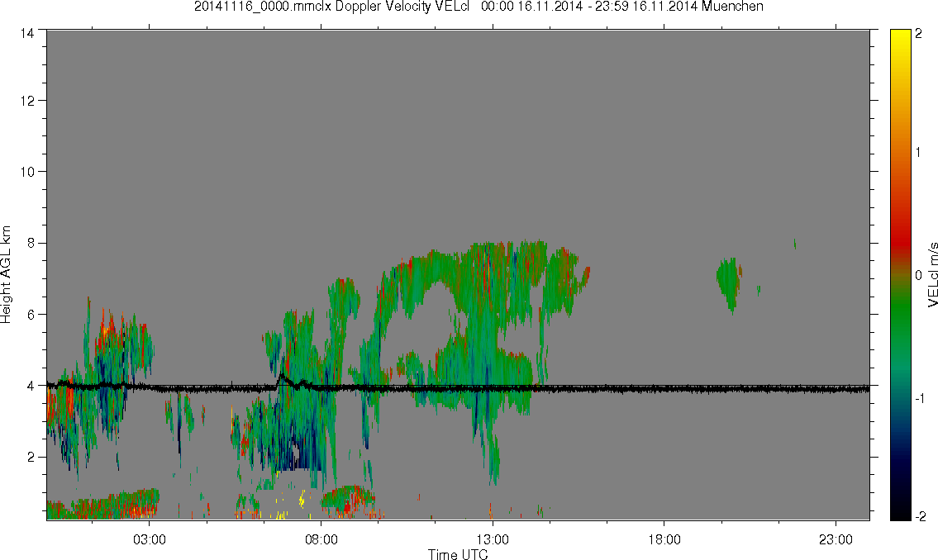Click the 10 km height tick label
The image size is (938, 560).
pyautogui.click(x=26, y=172)
